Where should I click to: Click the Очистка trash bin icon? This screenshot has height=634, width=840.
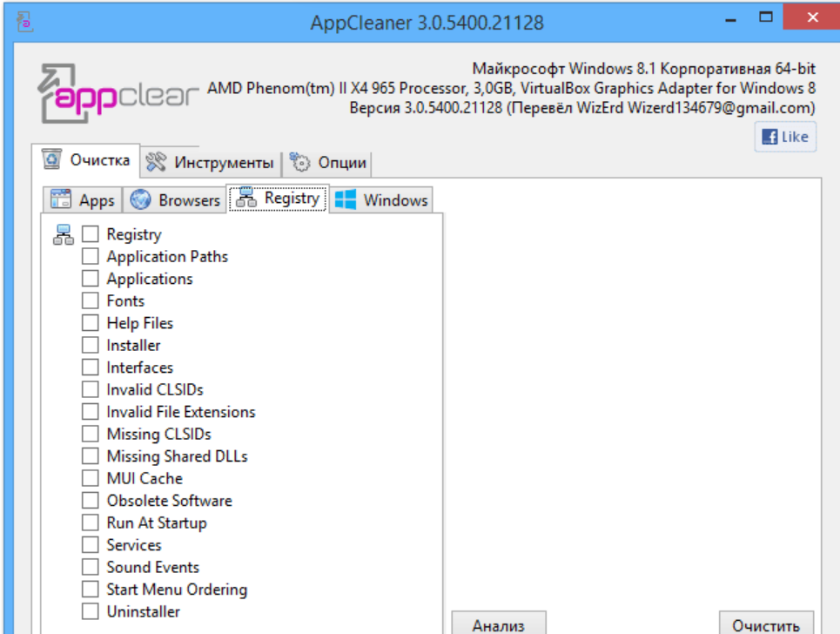click(52, 160)
